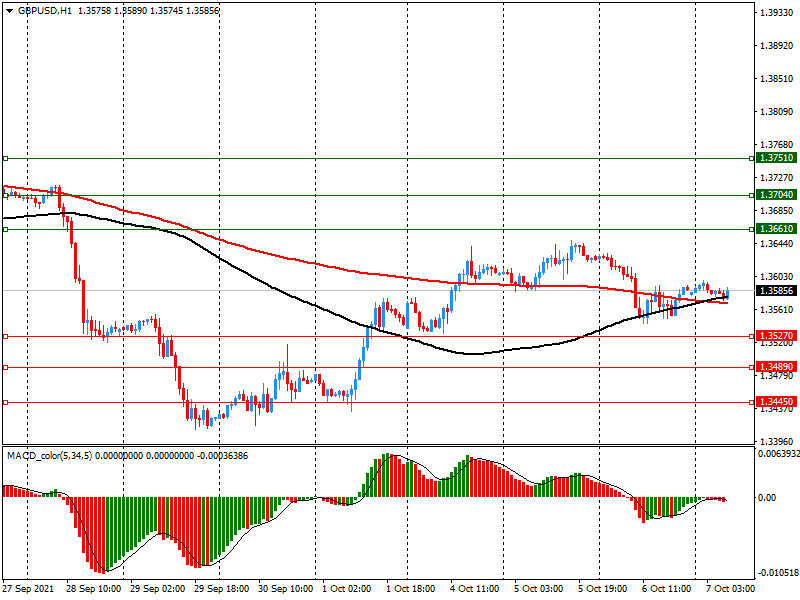Click the 1.39330 price scale value
Screen dimensions: 800x600
pos(777,13)
